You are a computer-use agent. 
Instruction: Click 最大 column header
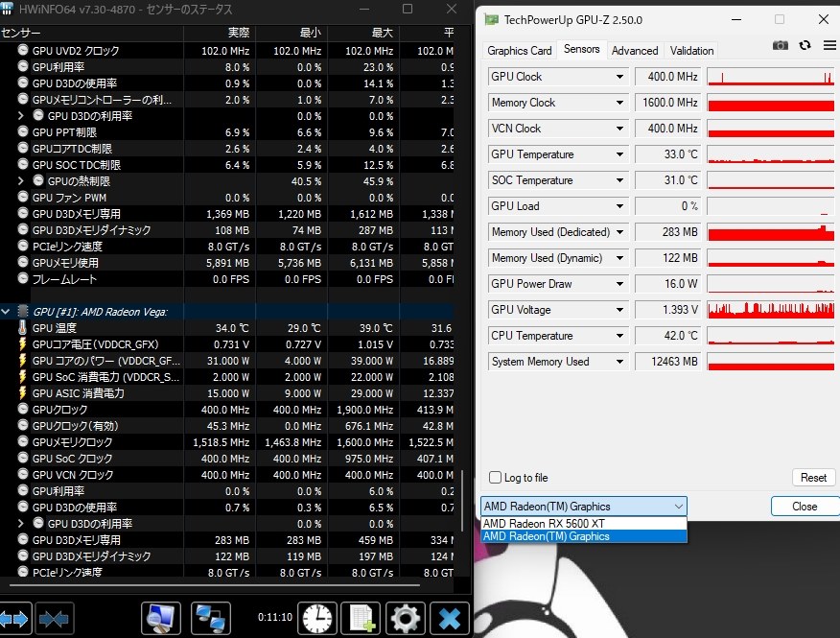click(363, 34)
